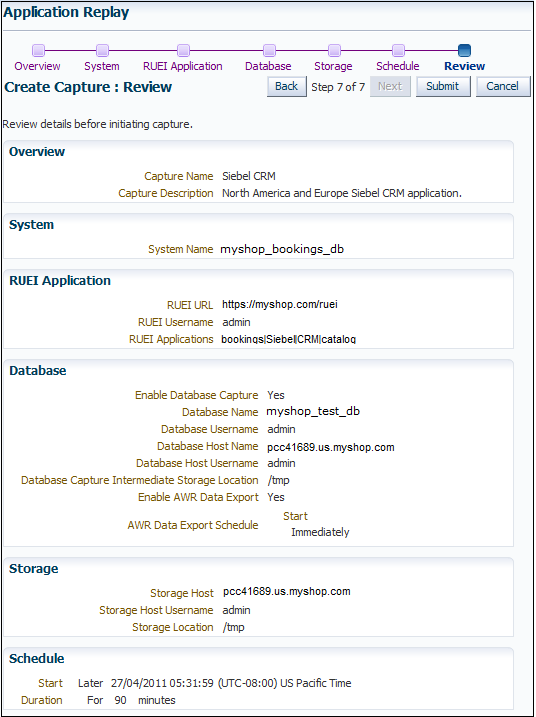Select the Database step label
536x717 pixels.
tap(268, 66)
